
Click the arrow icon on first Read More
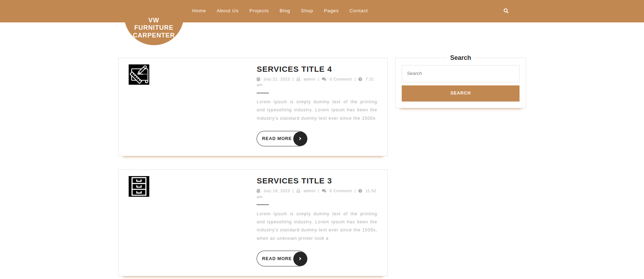(300, 139)
